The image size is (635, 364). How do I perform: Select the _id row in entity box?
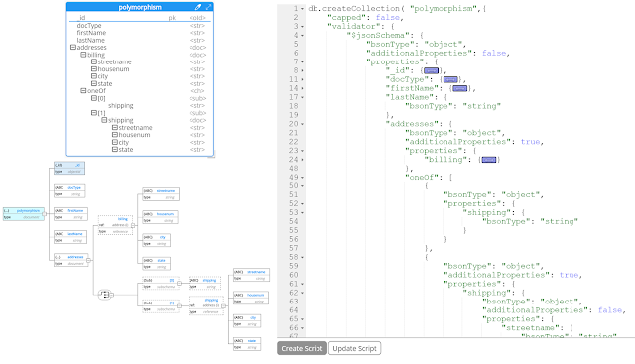click(140, 18)
